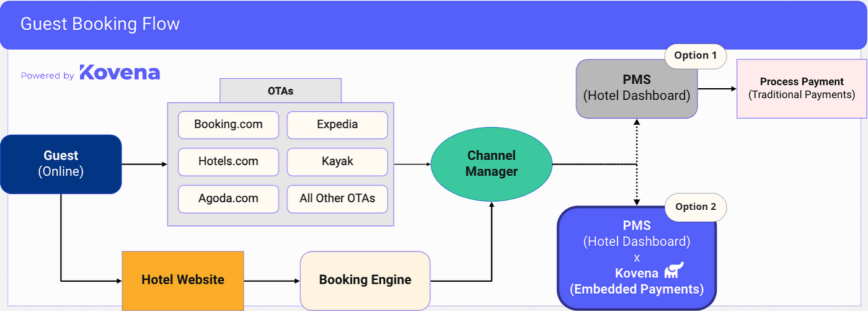
Task: Click the OTAs header label
Action: [280, 91]
